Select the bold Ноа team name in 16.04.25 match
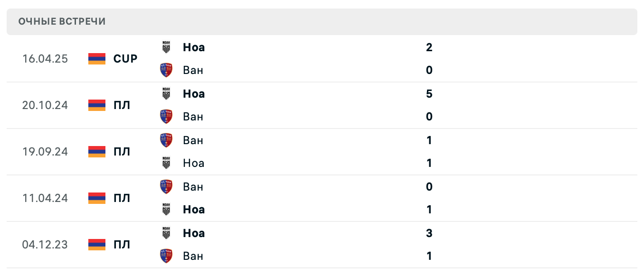644x275 pixels. pyautogui.click(x=193, y=47)
